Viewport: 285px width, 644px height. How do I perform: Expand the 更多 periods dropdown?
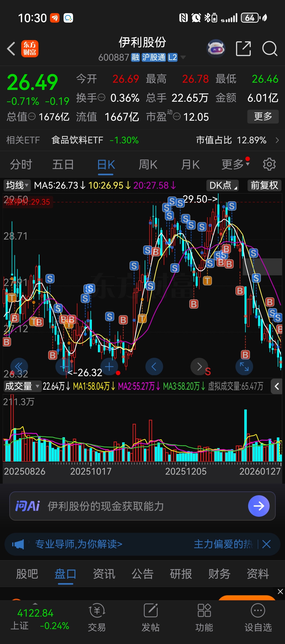[235, 164]
